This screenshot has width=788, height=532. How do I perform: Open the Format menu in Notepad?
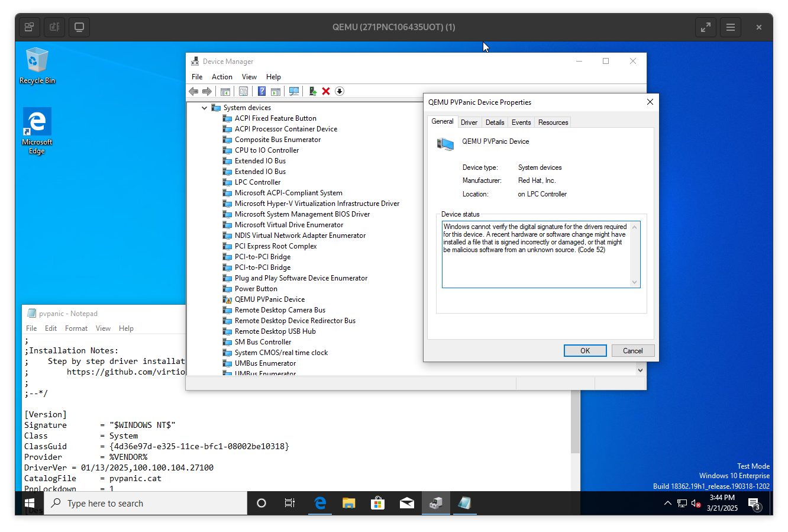[x=76, y=328]
